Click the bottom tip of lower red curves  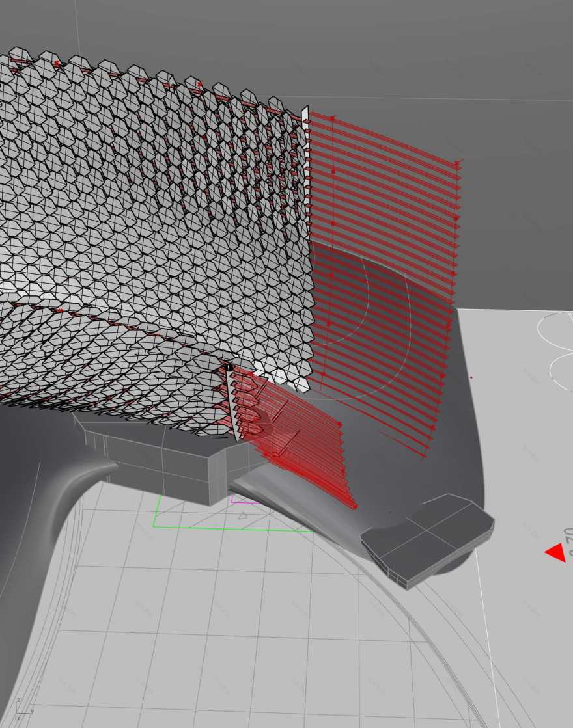[x=355, y=506]
